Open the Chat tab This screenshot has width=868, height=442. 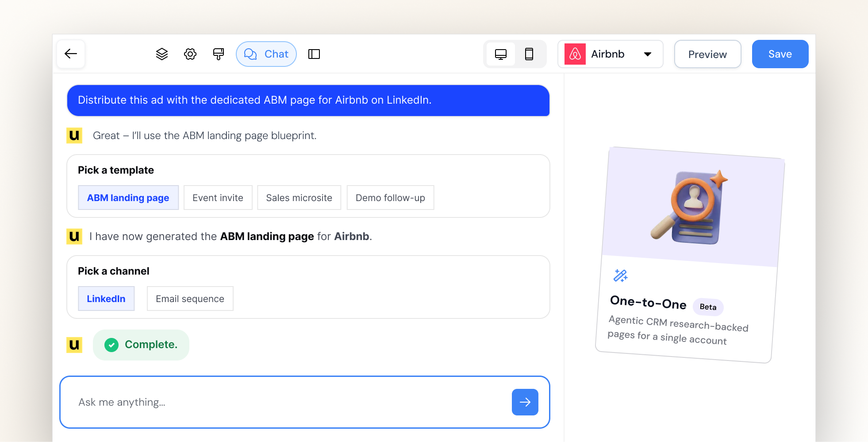click(x=266, y=54)
